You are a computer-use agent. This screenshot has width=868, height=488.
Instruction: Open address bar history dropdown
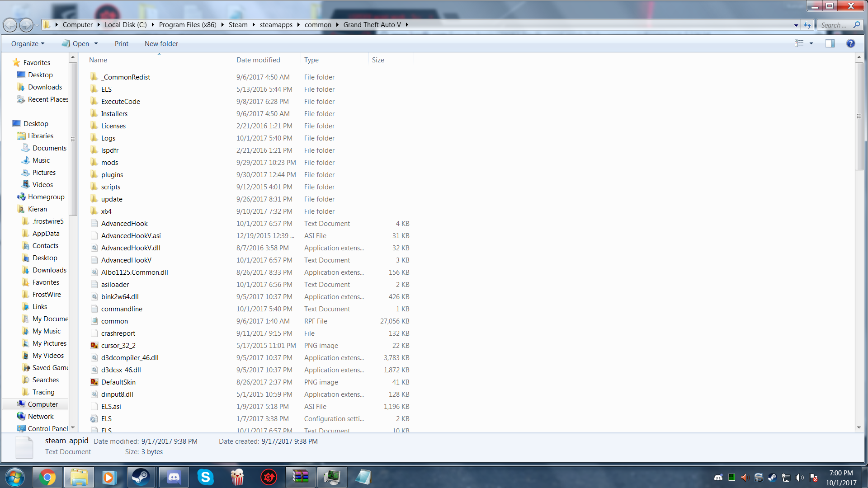tap(796, 25)
